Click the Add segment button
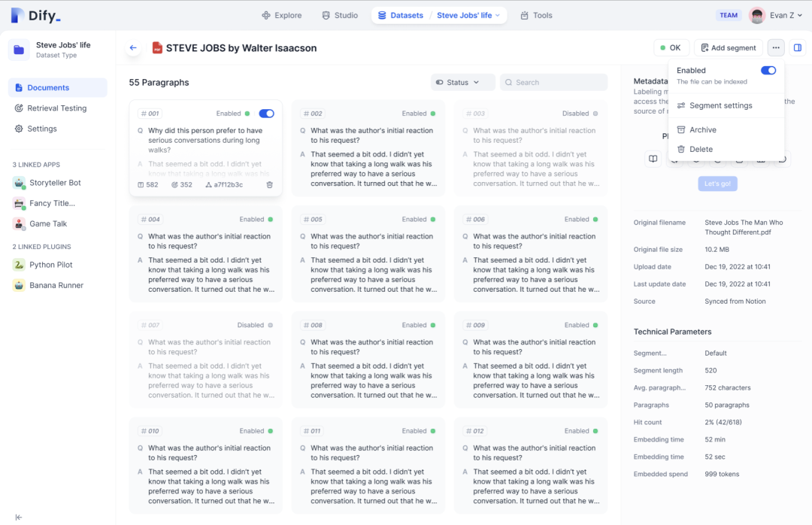812x525 pixels. click(728, 48)
